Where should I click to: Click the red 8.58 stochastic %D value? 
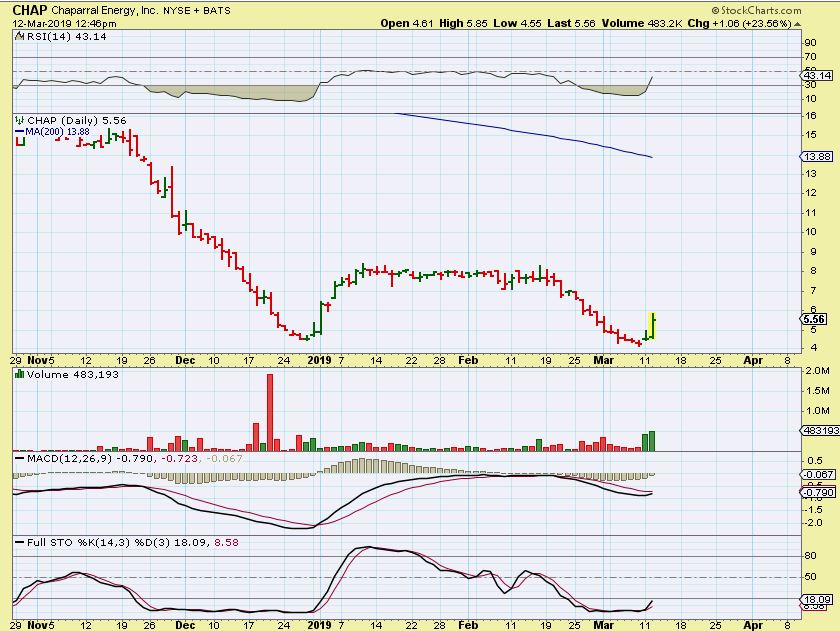point(227,543)
